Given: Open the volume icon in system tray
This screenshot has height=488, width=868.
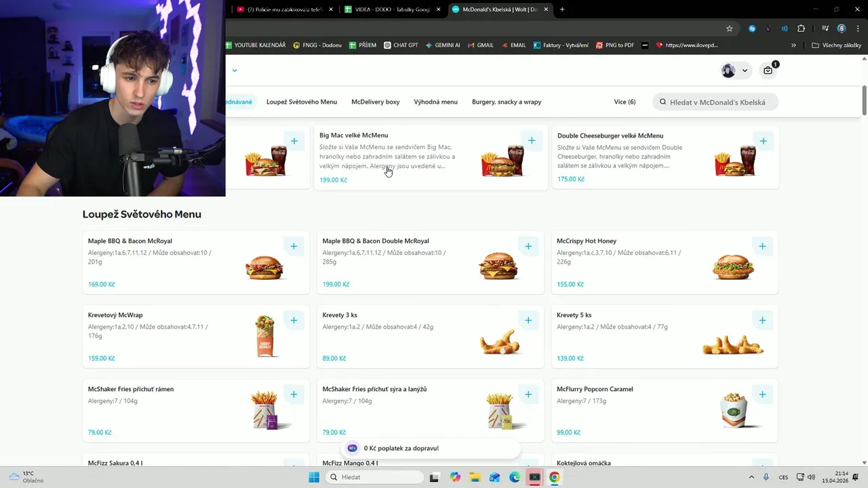Looking at the screenshot, I should point(811,477).
